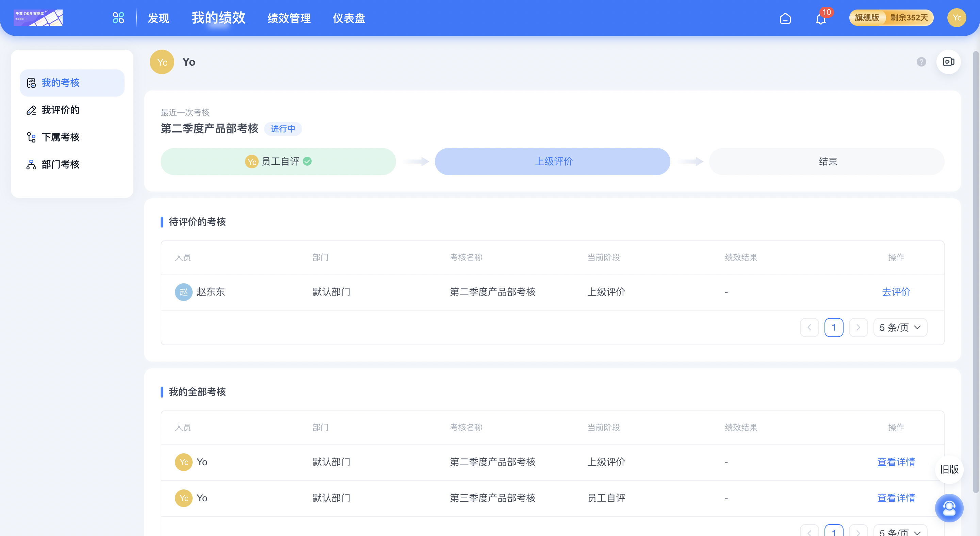Click the 上级评价 stage step
The width and height of the screenshot is (980, 536).
pyautogui.click(x=553, y=162)
